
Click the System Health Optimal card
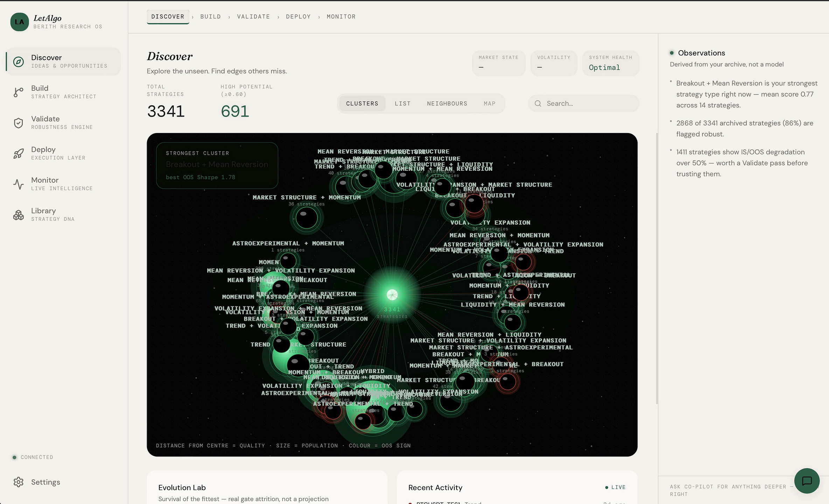click(611, 63)
